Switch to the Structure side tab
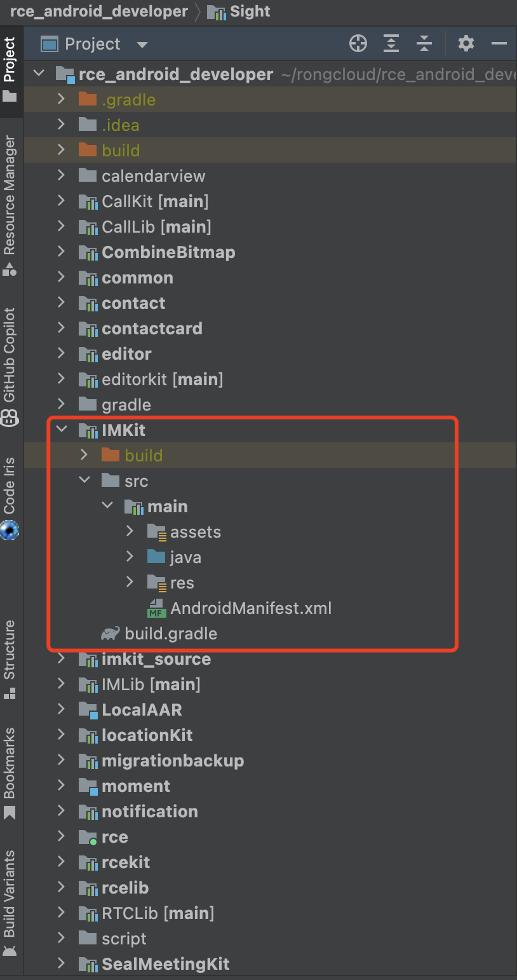The width and height of the screenshot is (517, 980). coord(10,658)
